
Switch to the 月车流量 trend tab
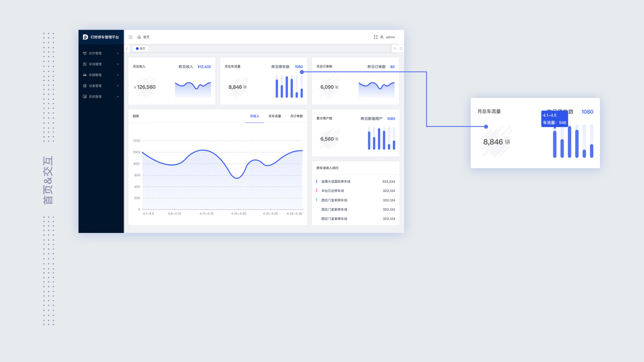(275, 116)
